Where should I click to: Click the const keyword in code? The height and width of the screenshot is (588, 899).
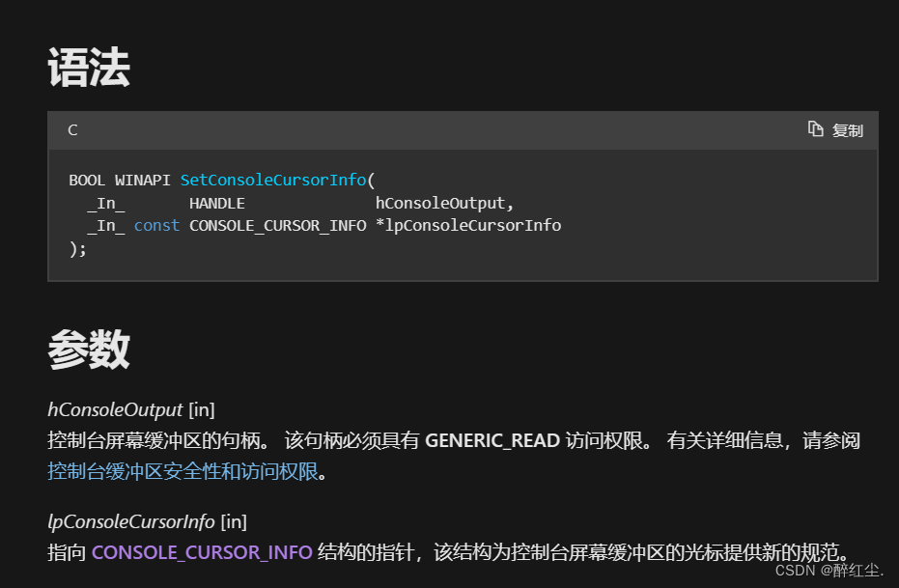pyautogui.click(x=156, y=226)
